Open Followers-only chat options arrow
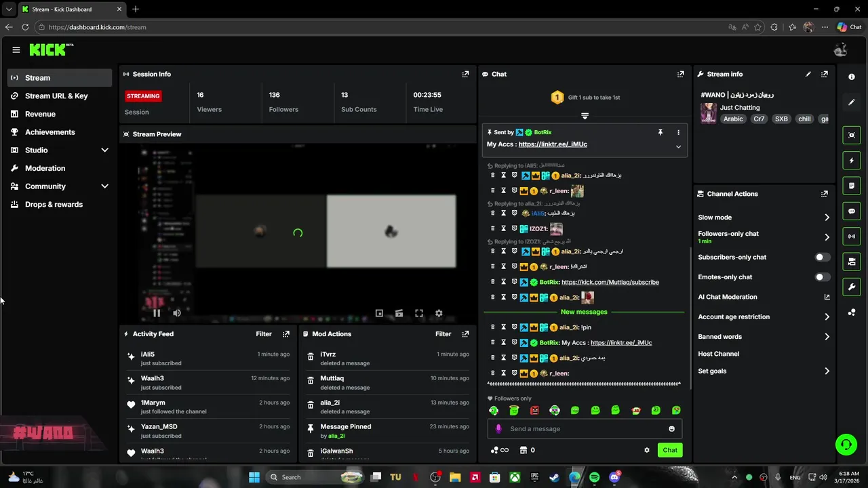This screenshot has height=488, width=868. click(827, 237)
